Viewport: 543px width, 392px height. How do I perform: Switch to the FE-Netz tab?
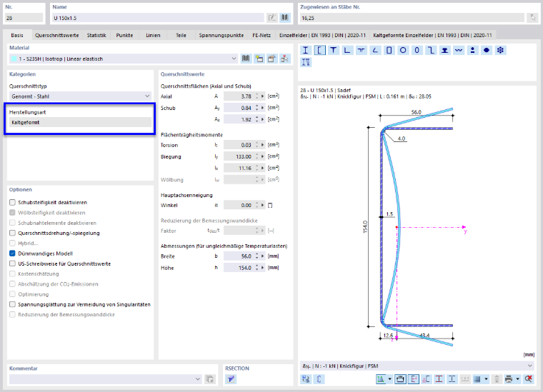(261, 35)
